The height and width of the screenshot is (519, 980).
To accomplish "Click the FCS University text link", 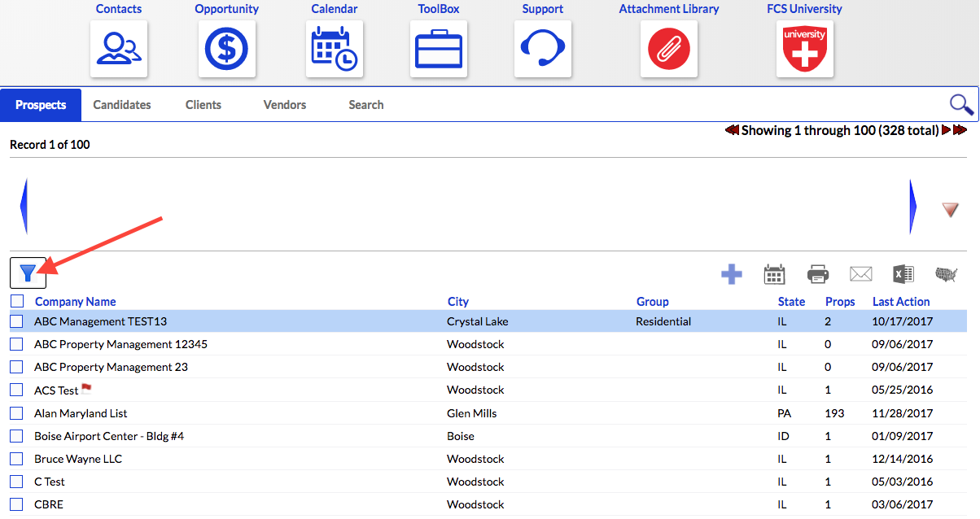I will coord(804,9).
